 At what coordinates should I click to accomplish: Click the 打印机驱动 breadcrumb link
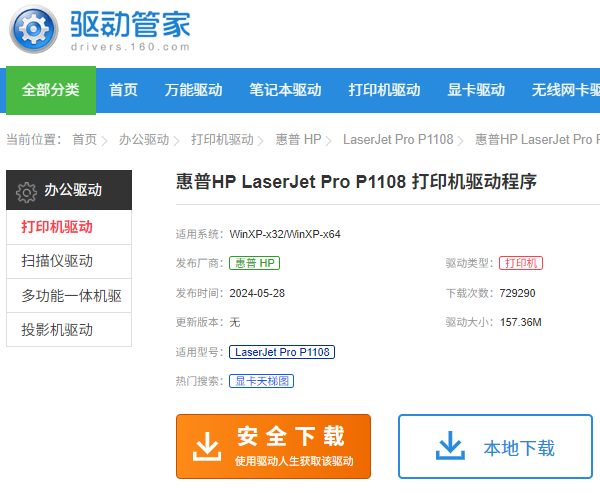pyautogui.click(x=222, y=139)
